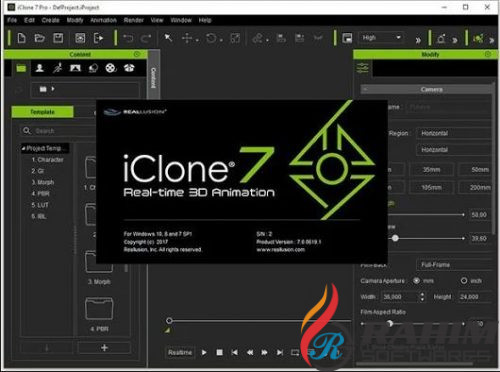
Task: Open the View menu
Action: (157, 20)
